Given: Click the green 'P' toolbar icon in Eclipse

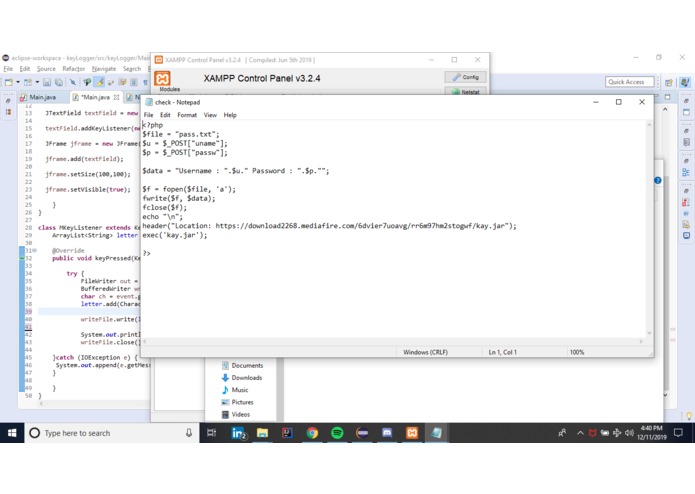Looking at the screenshot, I should click(87, 82).
